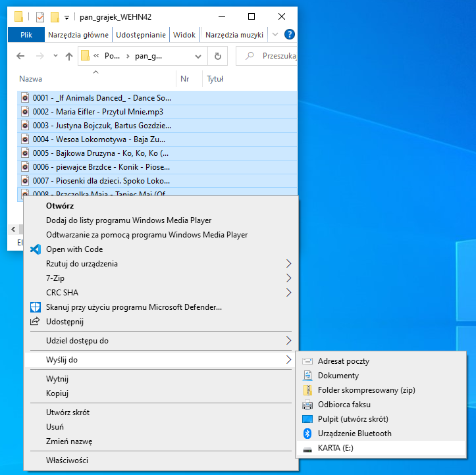Click the Microsoft Defender shield icon
This screenshot has height=475, width=476.
pyautogui.click(x=36, y=307)
